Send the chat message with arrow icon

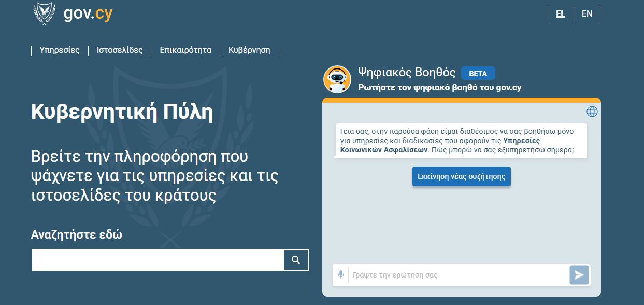tap(579, 275)
